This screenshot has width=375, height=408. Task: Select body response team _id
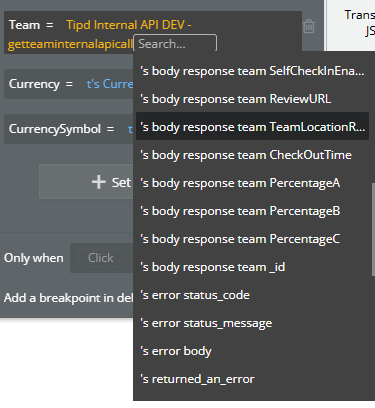point(252,267)
